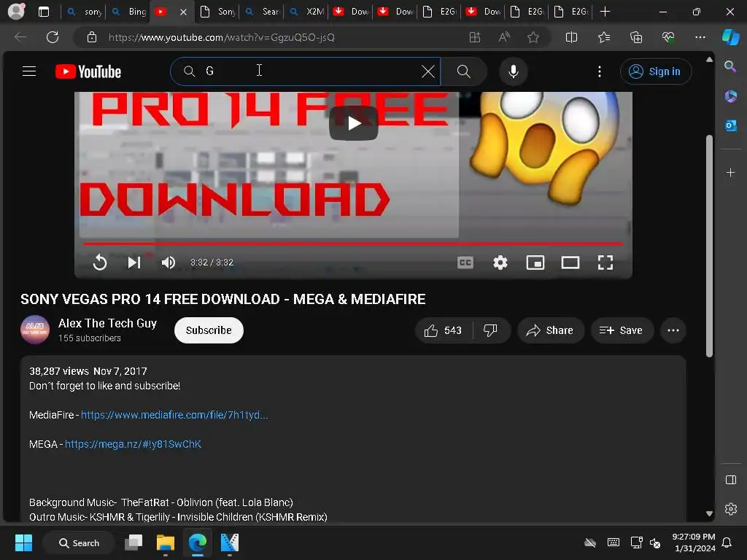
Task: Open Task View on the taskbar
Action: point(133,542)
